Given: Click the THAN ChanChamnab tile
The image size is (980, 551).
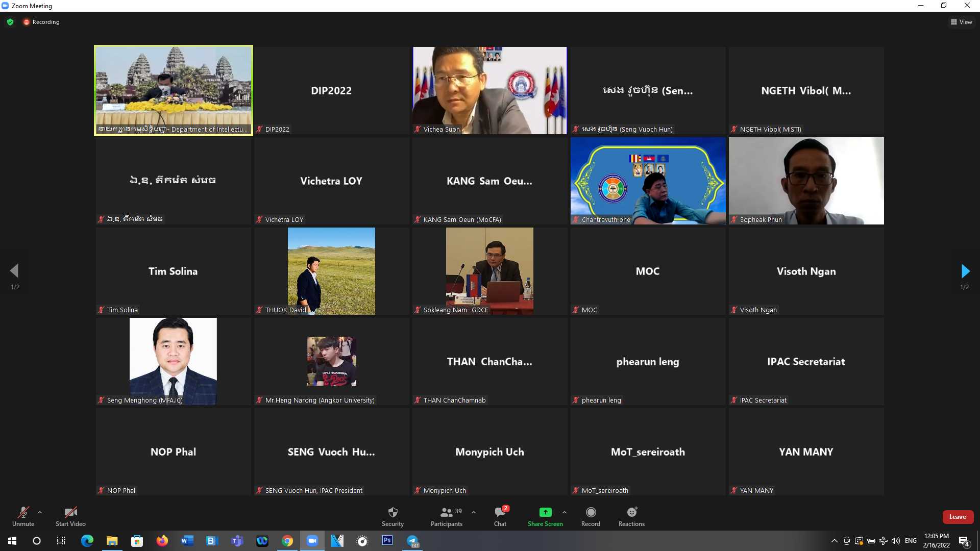Looking at the screenshot, I should 489,361.
